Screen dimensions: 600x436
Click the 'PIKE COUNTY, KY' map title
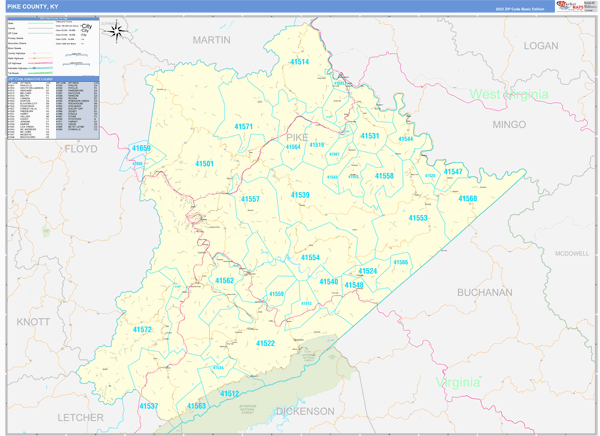33,7
